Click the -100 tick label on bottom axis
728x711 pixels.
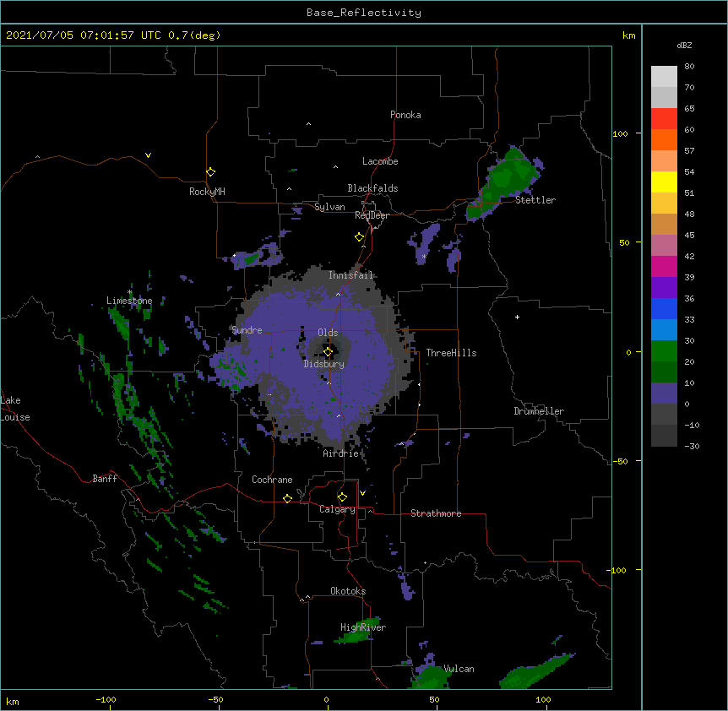(106, 700)
